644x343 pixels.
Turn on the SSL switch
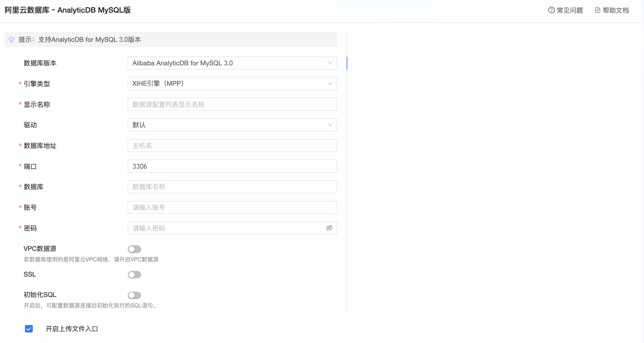click(x=134, y=275)
